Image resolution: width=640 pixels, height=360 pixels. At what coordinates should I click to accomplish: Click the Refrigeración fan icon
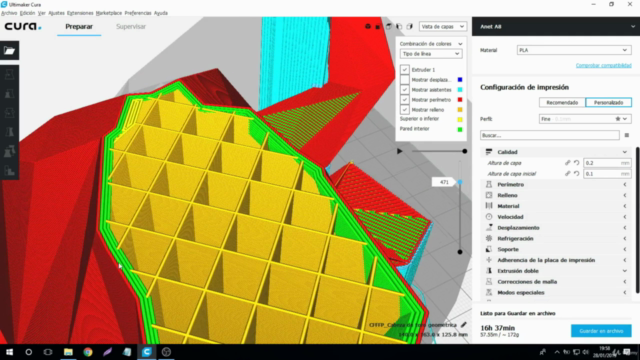coord(489,238)
